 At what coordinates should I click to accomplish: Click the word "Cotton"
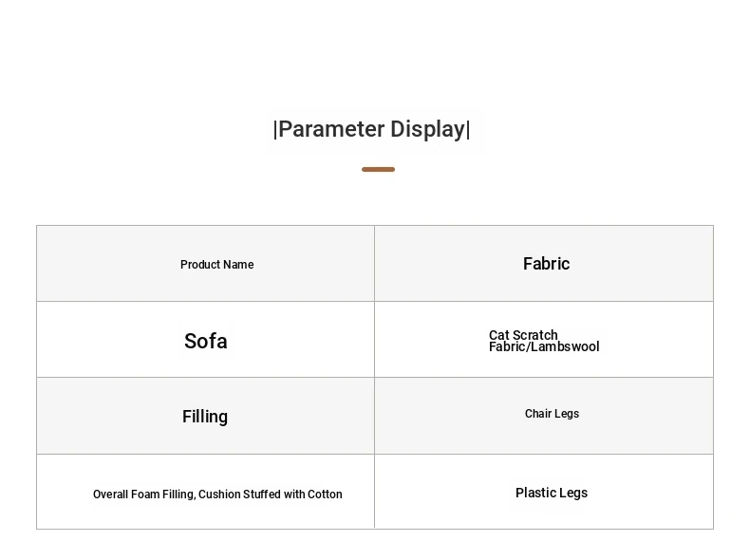(325, 495)
